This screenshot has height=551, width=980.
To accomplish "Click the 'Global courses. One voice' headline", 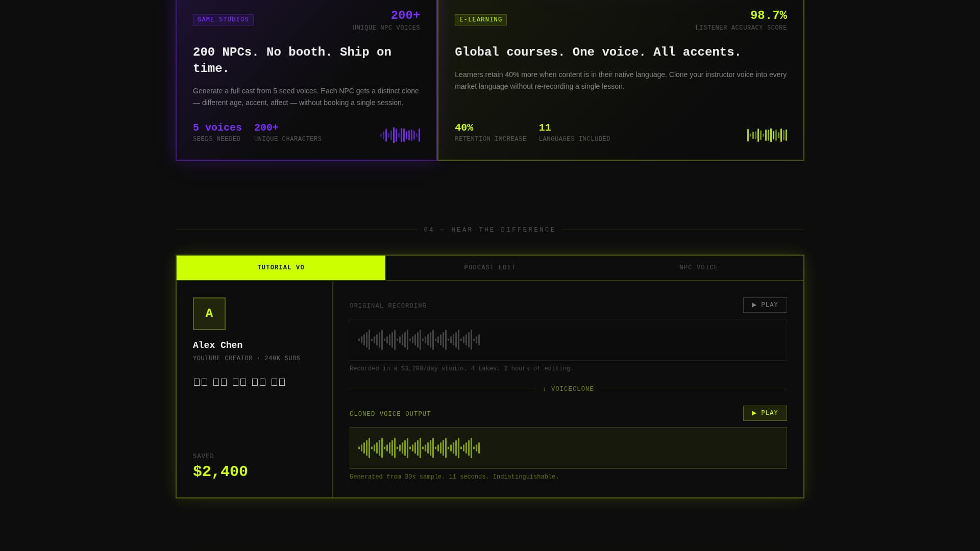I will click(x=598, y=52).
